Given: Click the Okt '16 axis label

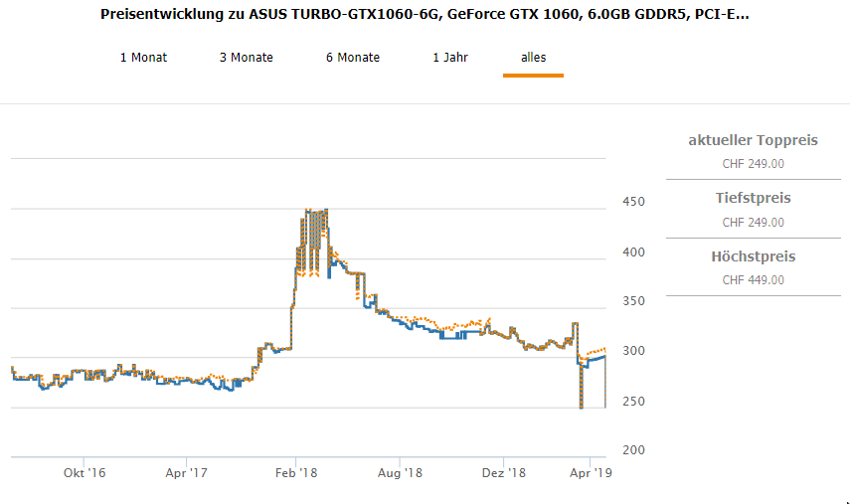Looking at the screenshot, I should pyautogui.click(x=84, y=474).
